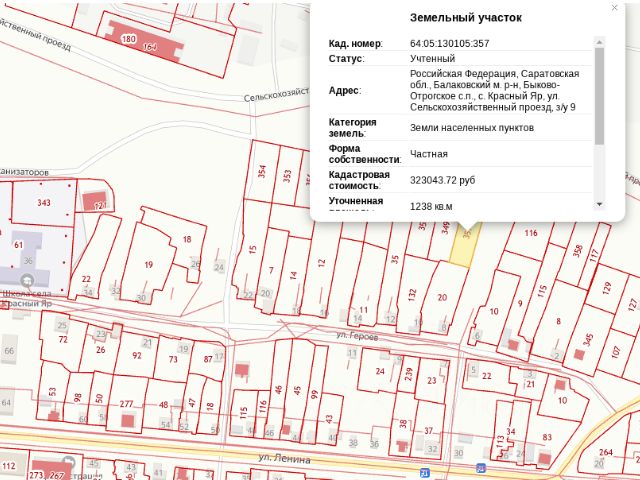
Task: Select parcel 277 on the map
Action: pyautogui.click(x=127, y=404)
